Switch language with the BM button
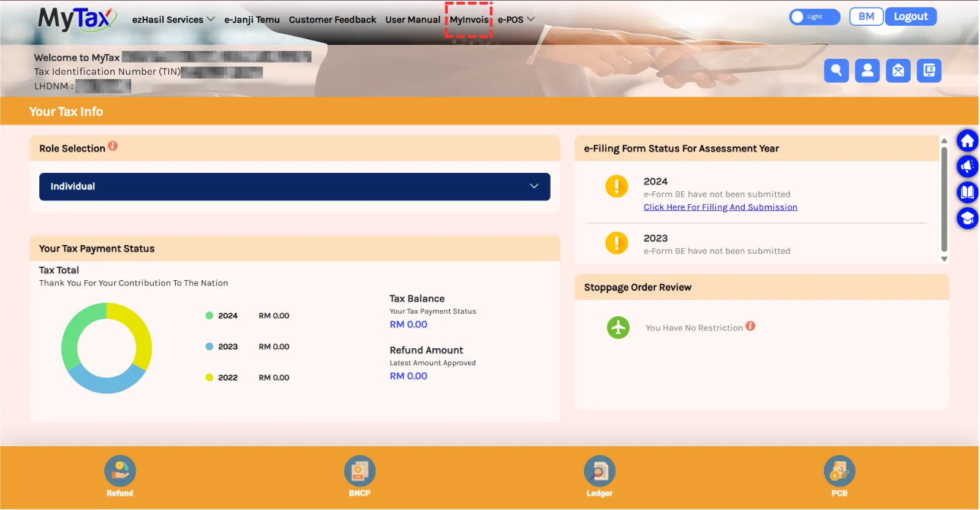Viewport: 980px width, 510px height. click(x=866, y=17)
